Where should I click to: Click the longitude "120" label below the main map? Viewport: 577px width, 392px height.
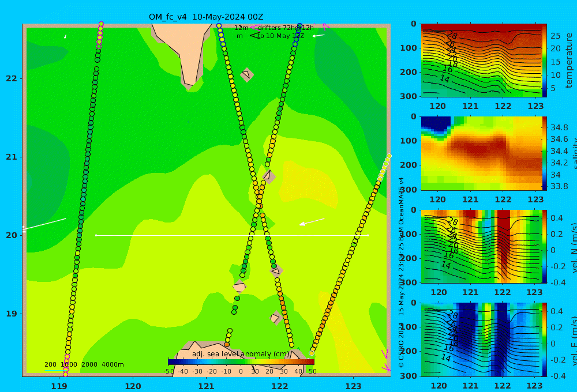pyautogui.click(x=133, y=386)
